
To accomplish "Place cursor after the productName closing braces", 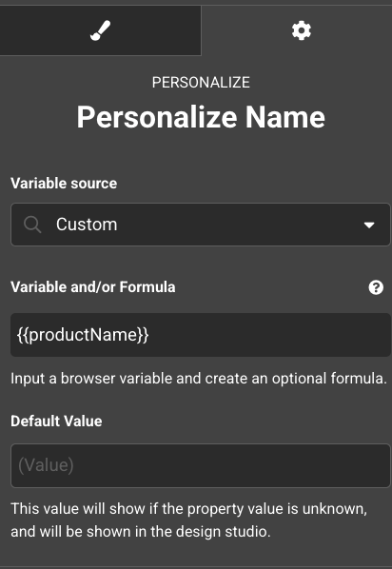I will [x=150, y=335].
